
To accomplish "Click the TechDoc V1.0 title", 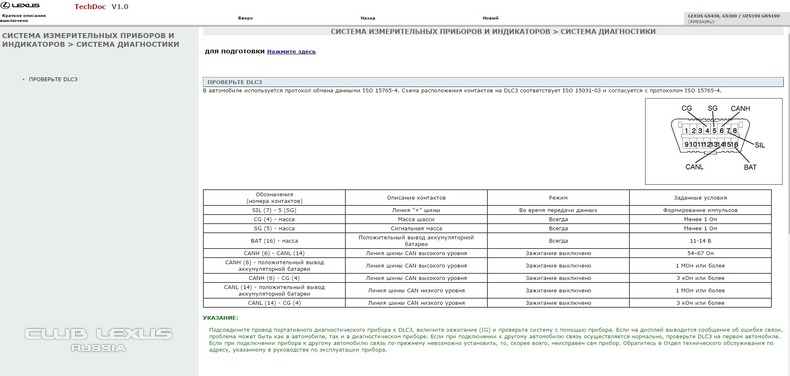I will tap(101, 7).
